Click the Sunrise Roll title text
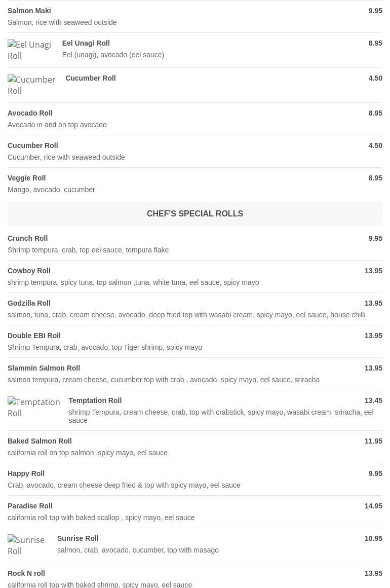Screen dimensions: 390x588 (x=77, y=538)
